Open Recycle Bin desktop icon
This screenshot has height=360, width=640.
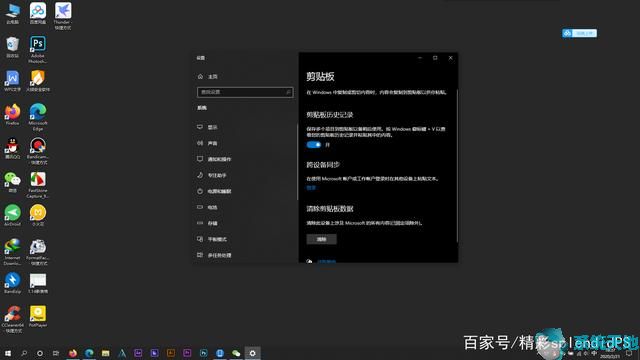point(13,47)
